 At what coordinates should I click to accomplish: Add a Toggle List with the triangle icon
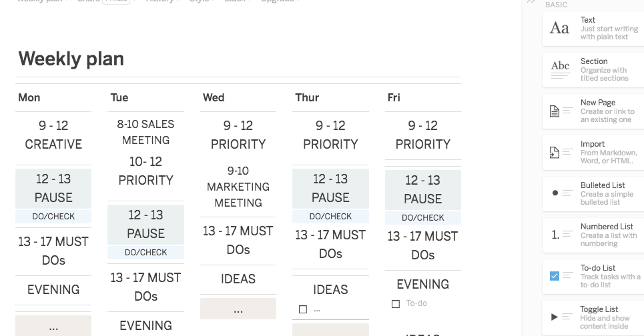click(x=555, y=317)
